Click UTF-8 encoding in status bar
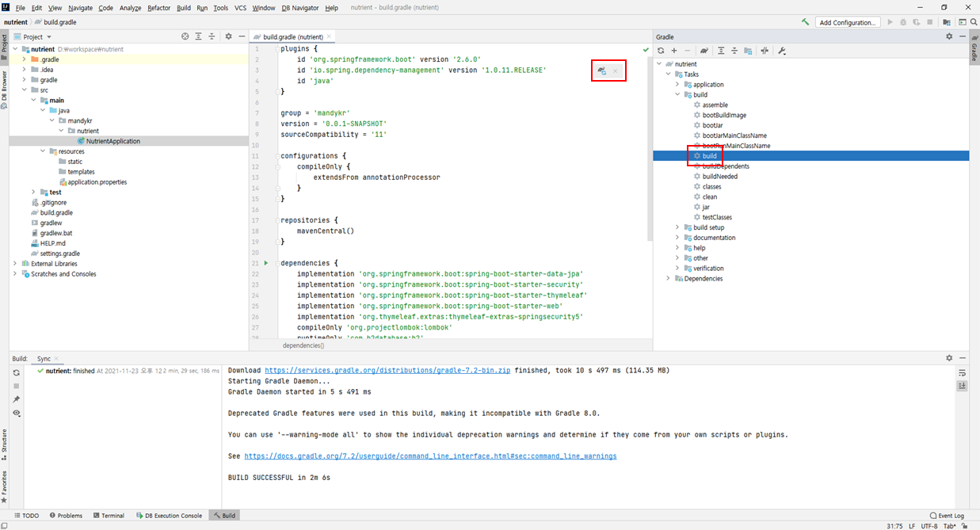The height and width of the screenshot is (530, 980). point(929,526)
